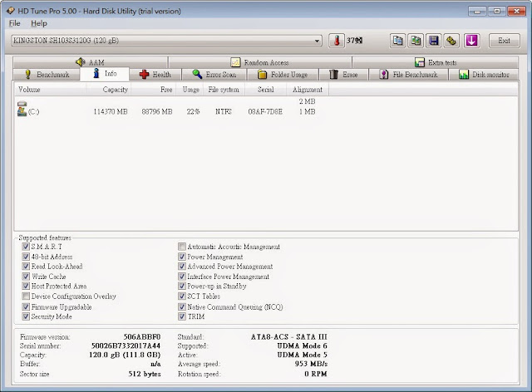
Task: Switch to Random Access tab
Action: (x=260, y=62)
